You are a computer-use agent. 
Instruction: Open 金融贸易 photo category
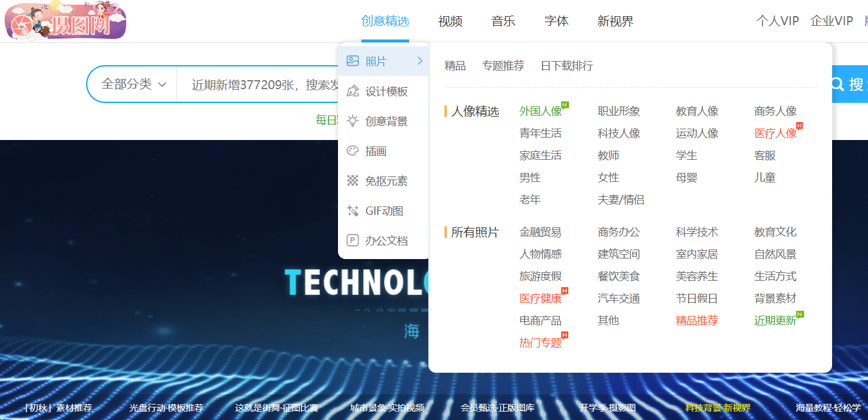click(541, 232)
